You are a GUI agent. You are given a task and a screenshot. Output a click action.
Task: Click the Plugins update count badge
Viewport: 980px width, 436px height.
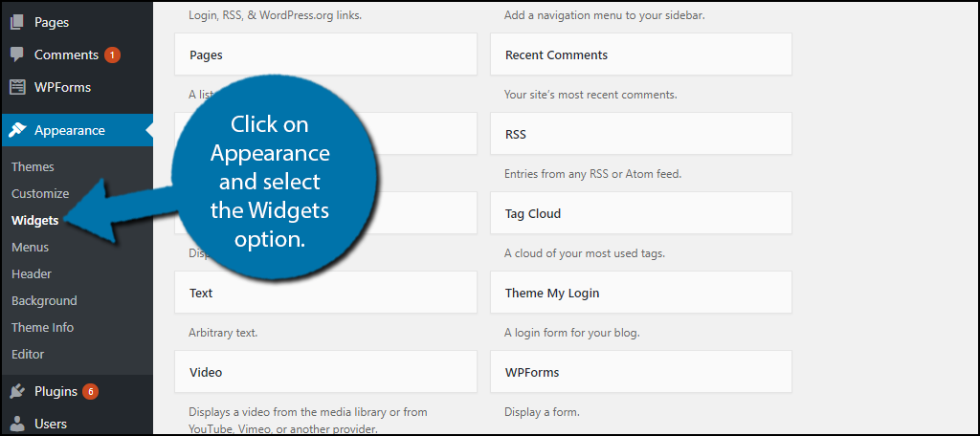click(90, 391)
